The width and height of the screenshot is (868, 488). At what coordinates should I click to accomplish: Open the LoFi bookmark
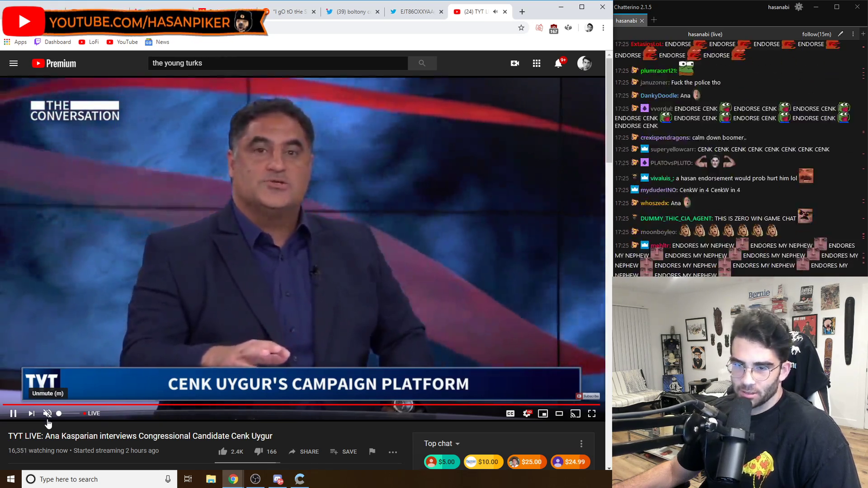89,42
